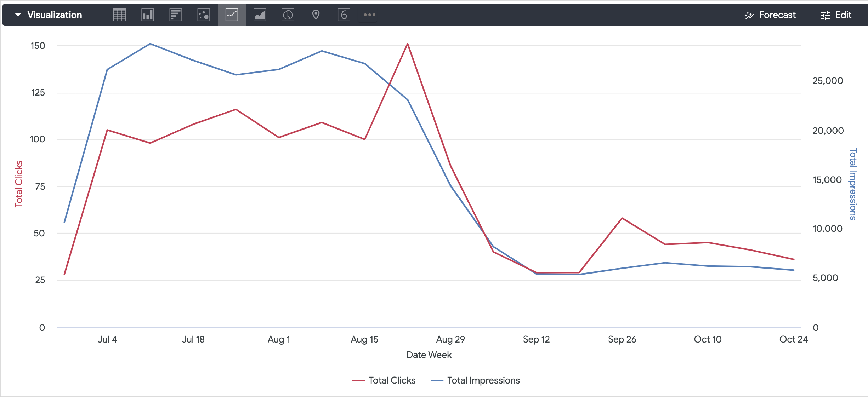Viewport: 868px width, 397px height.
Task: Select the Map visualization icon
Action: click(316, 15)
